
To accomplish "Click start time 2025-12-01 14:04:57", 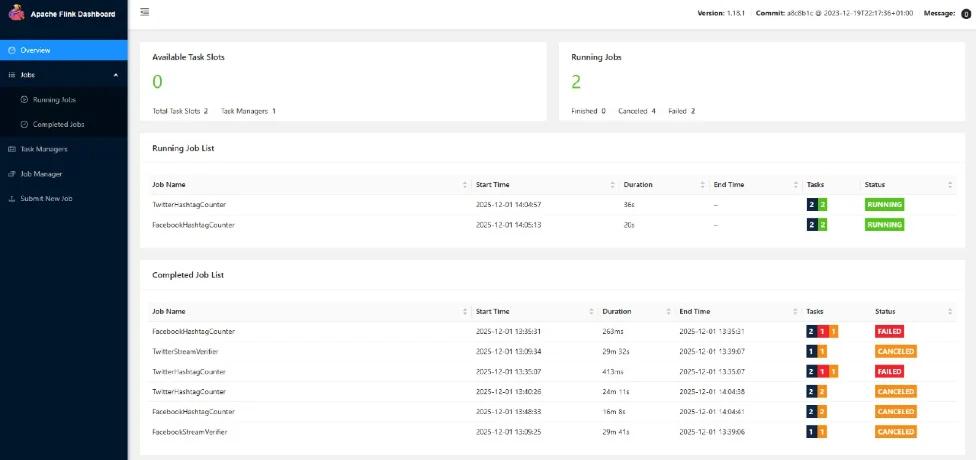I will 509,205.
